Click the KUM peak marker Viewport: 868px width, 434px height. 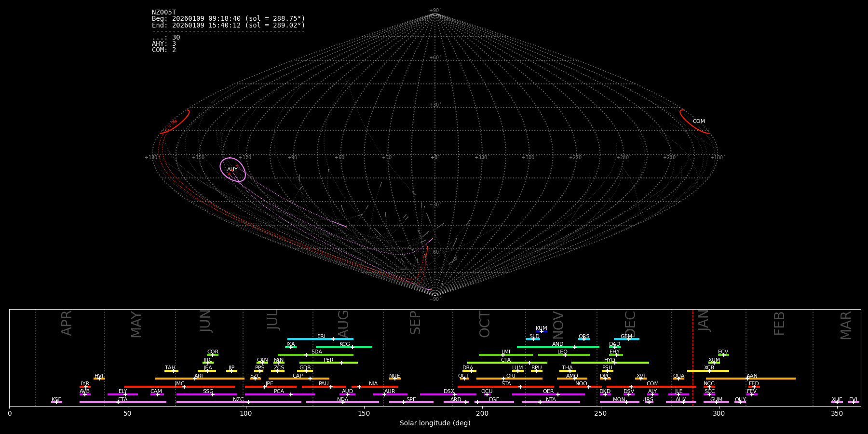pos(542,331)
